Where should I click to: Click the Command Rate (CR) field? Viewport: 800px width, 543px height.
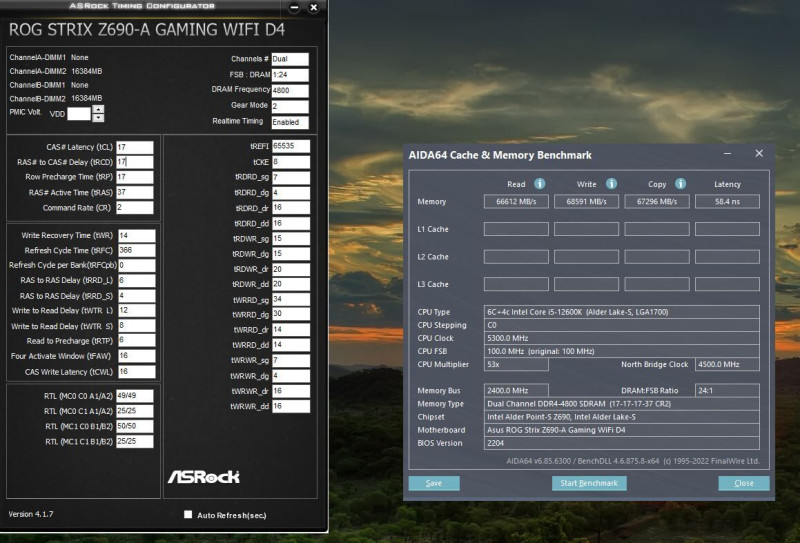coord(135,208)
